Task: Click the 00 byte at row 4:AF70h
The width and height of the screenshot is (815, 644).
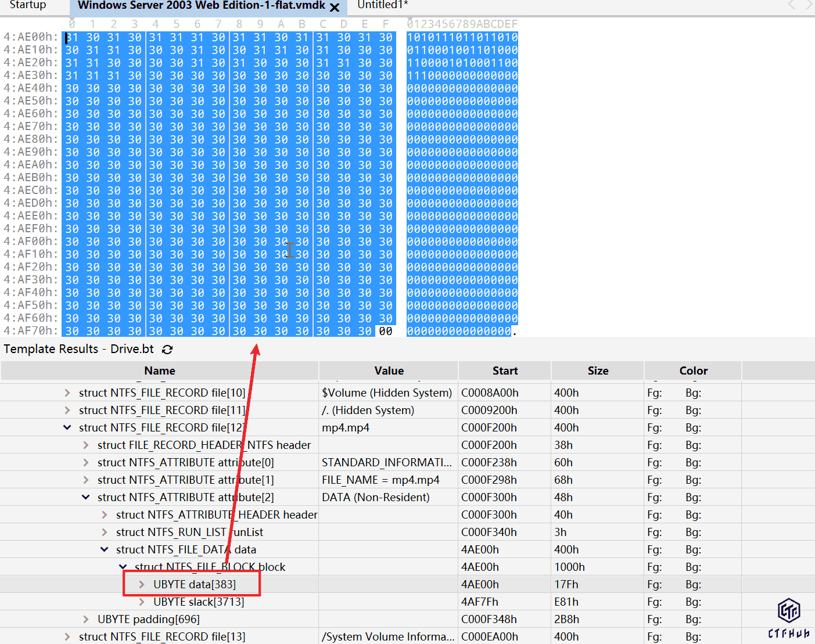Action: pyautogui.click(x=386, y=332)
